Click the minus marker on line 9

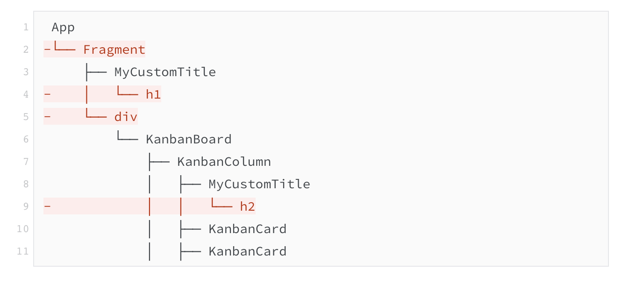pos(47,206)
